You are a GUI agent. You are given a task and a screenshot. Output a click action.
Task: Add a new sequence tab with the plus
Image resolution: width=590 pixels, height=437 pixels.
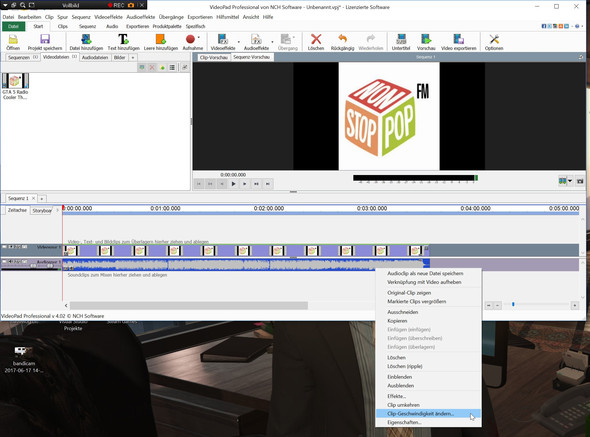click(x=42, y=198)
